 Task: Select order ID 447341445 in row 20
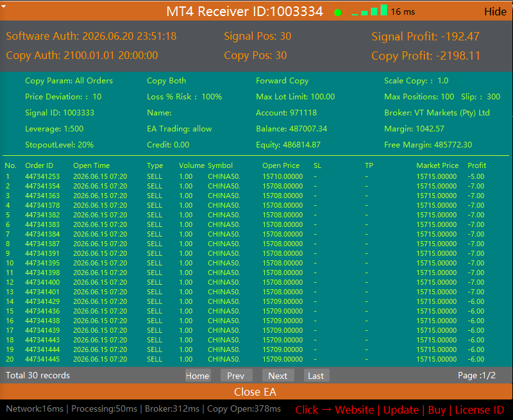(42, 359)
